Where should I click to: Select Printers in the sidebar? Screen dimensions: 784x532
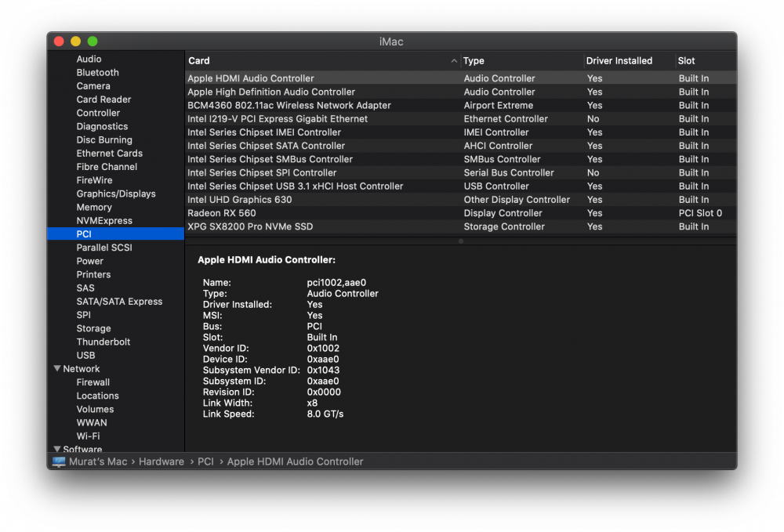93,275
